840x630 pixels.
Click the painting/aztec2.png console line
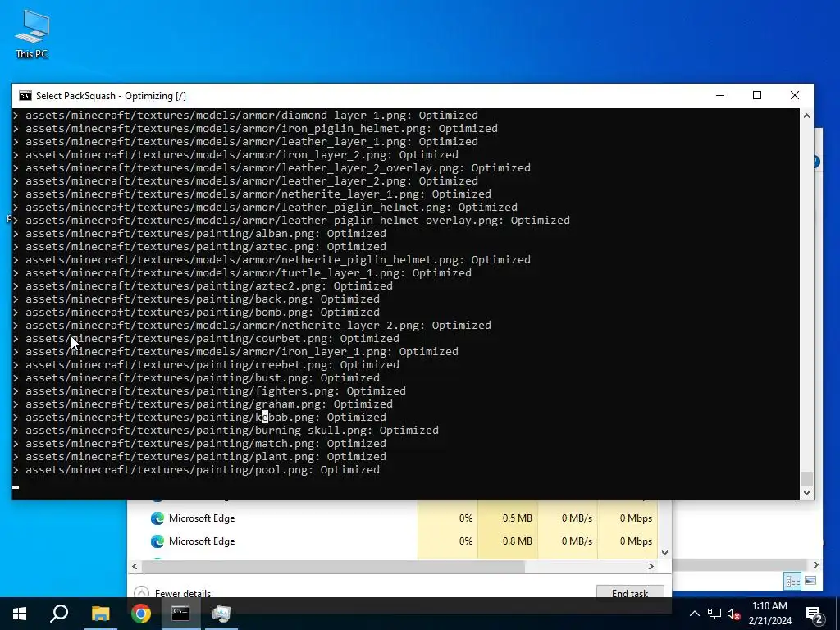pyautogui.click(x=203, y=286)
